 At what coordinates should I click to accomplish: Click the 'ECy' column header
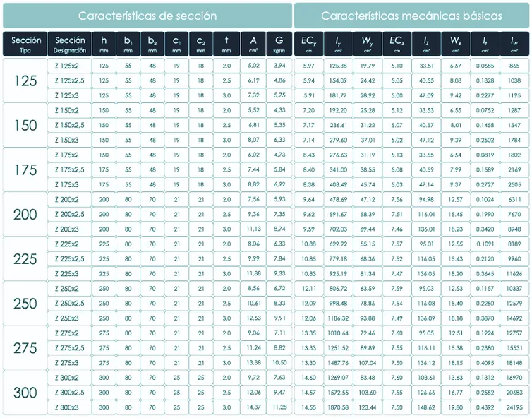[309, 44]
